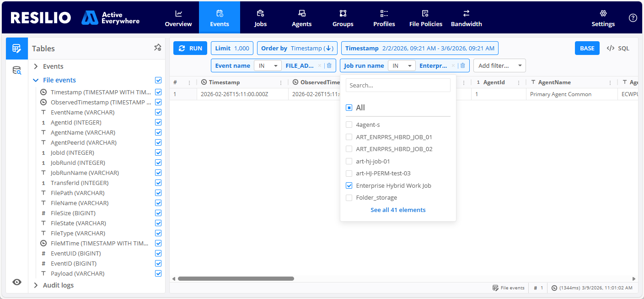The image size is (644, 299).
Task: Clear the FILE_AD... value in Event name
Action: [x=320, y=65]
